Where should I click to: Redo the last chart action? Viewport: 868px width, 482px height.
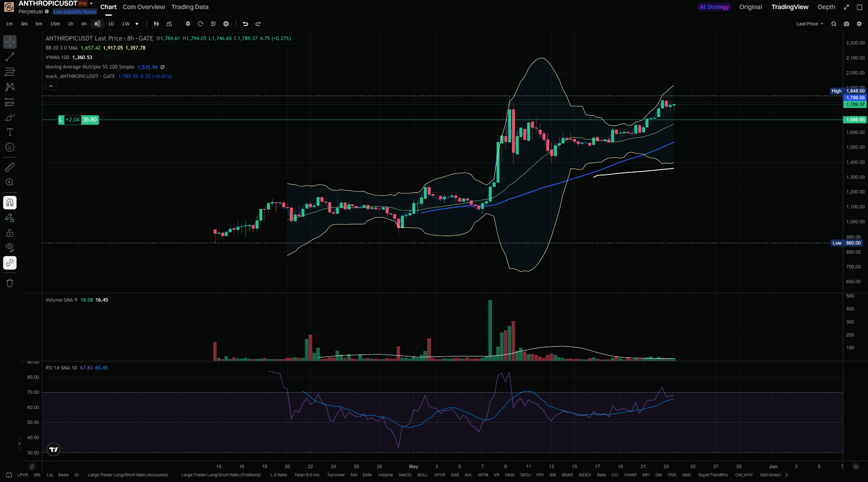point(258,24)
